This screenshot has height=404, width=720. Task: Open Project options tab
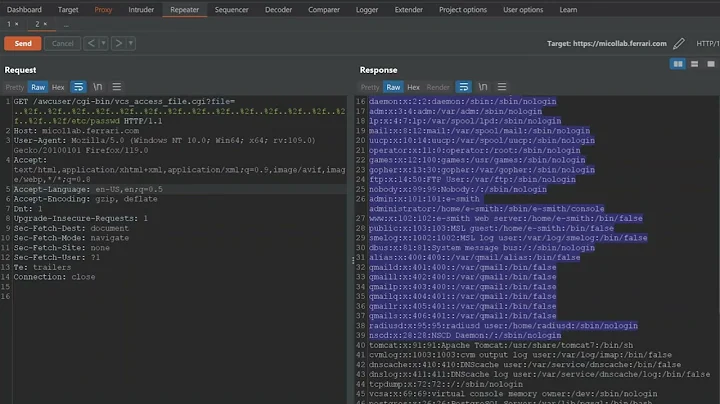(463, 10)
